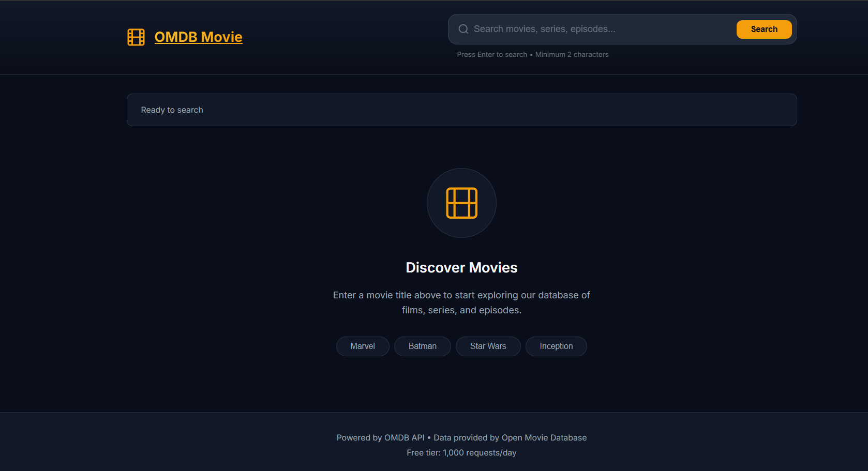Click the film strip logo icon in header
Viewport: 868px width, 471px height.
point(136,37)
